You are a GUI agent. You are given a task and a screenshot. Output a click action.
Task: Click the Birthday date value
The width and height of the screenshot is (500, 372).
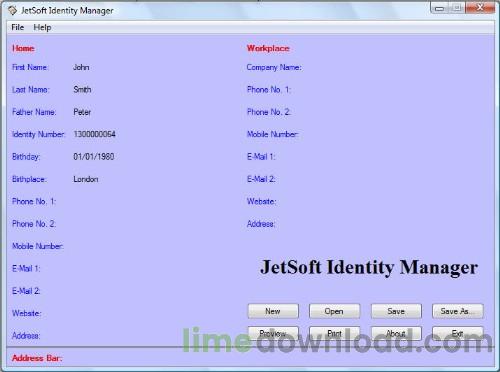(x=94, y=157)
